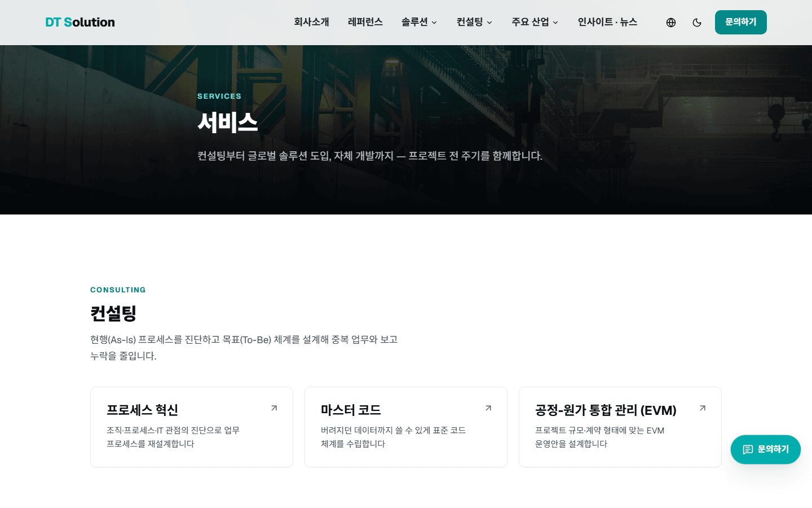
Task: Go to the 레퍼런스 page
Action: (x=365, y=22)
